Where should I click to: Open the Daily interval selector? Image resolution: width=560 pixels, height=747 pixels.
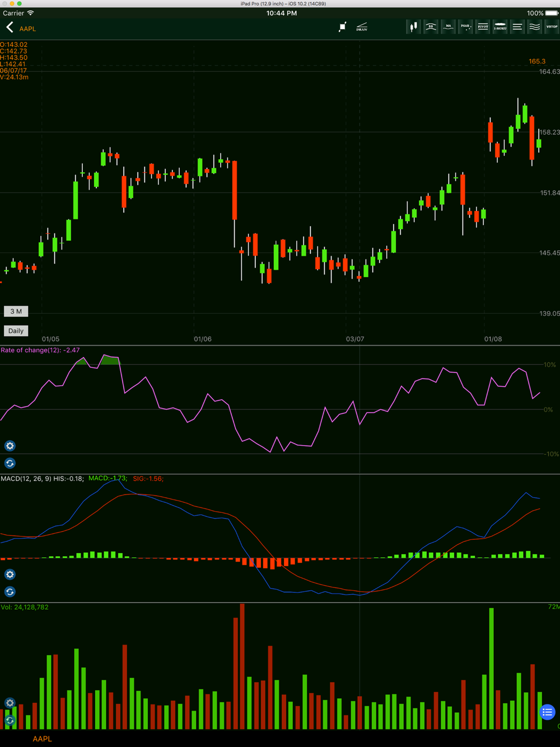coord(16,331)
